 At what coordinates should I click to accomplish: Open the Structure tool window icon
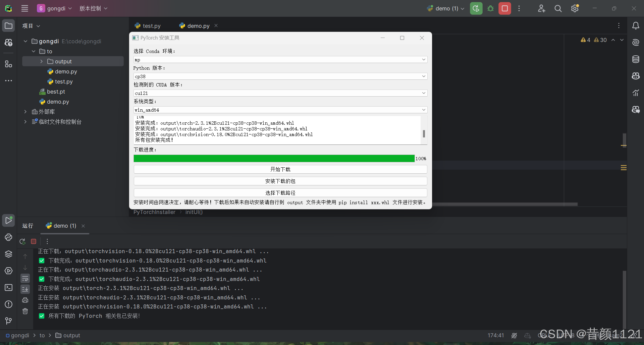click(x=8, y=64)
